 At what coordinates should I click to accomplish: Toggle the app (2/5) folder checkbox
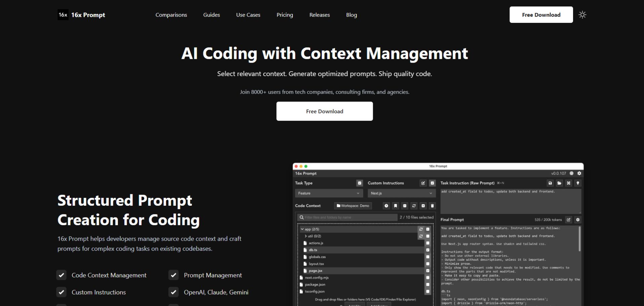[428, 229]
